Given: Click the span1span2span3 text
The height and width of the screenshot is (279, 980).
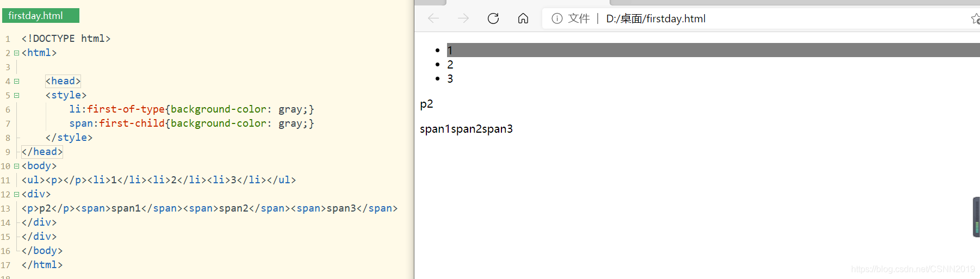Looking at the screenshot, I should tap(466, 129).
